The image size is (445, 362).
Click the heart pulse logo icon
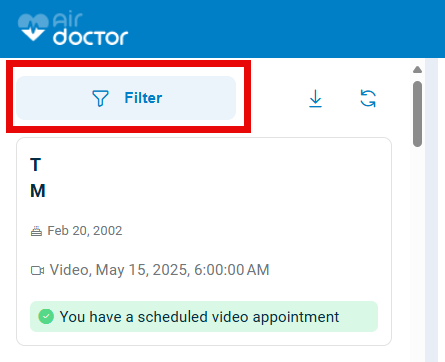(x=33, y=27)
